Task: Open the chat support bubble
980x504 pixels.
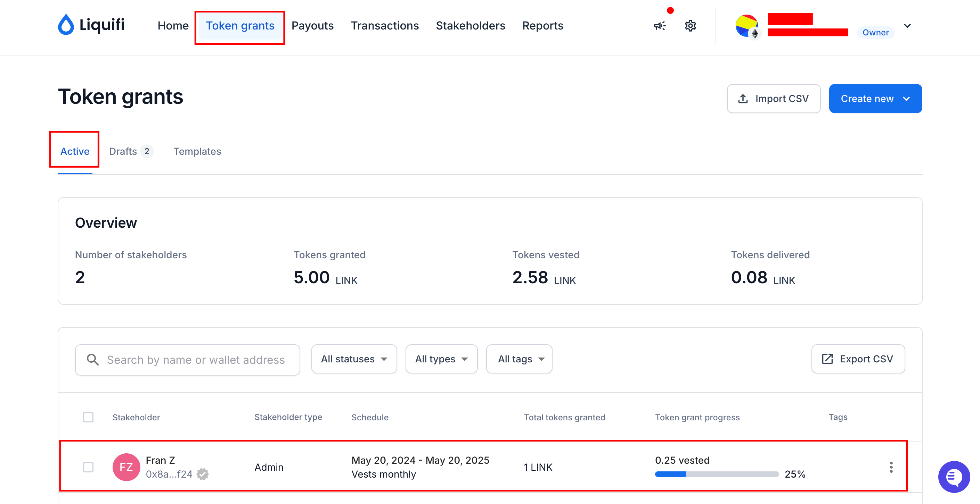Action: pyautogui.click(x=954, y=477)
